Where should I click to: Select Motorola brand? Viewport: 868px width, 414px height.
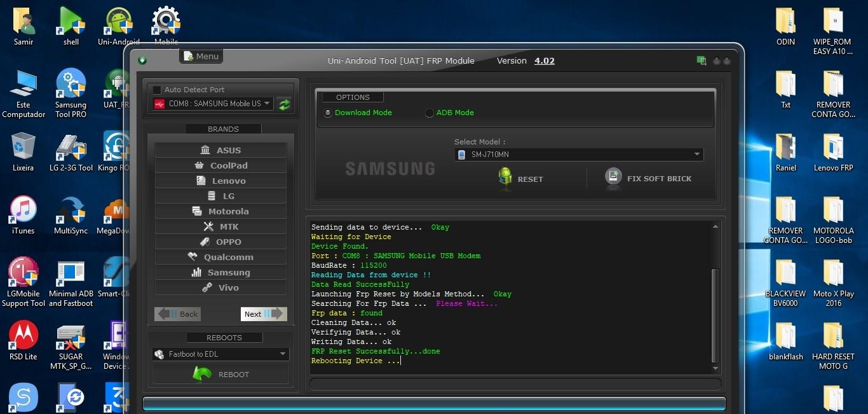click(x=220, y=211)
